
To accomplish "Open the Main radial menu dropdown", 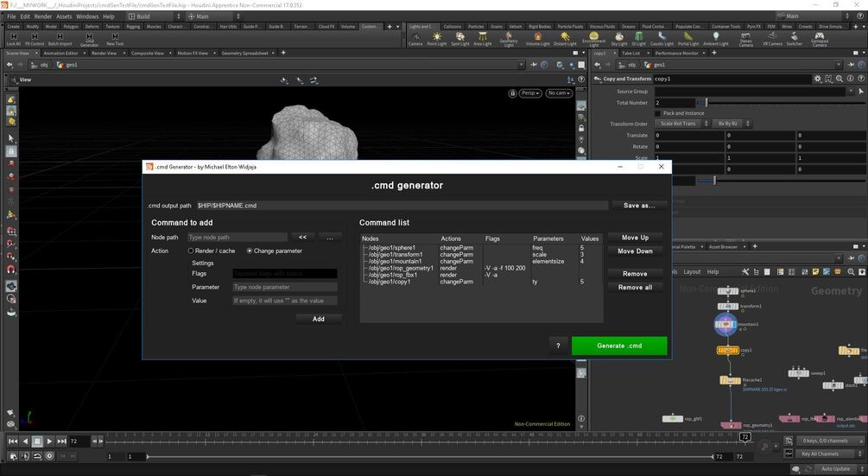I will click(213, 16).
